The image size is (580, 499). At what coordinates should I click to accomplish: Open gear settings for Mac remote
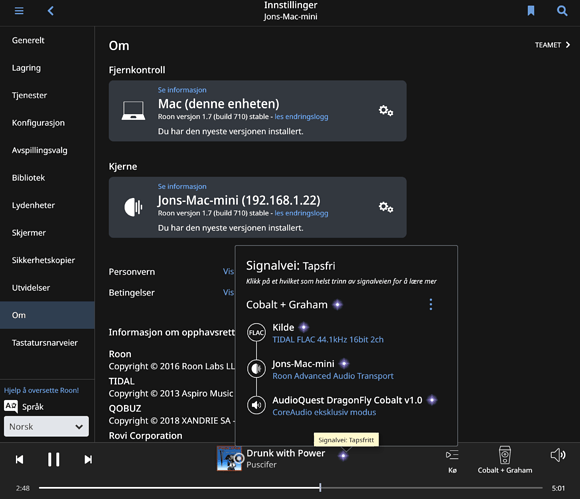coord(386,111)
